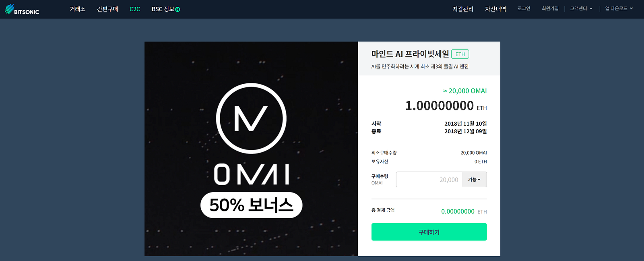Click the 회원가입 link
Viewport: 644px width, 261px height.
pyautogui.click(x=550, y=8)
